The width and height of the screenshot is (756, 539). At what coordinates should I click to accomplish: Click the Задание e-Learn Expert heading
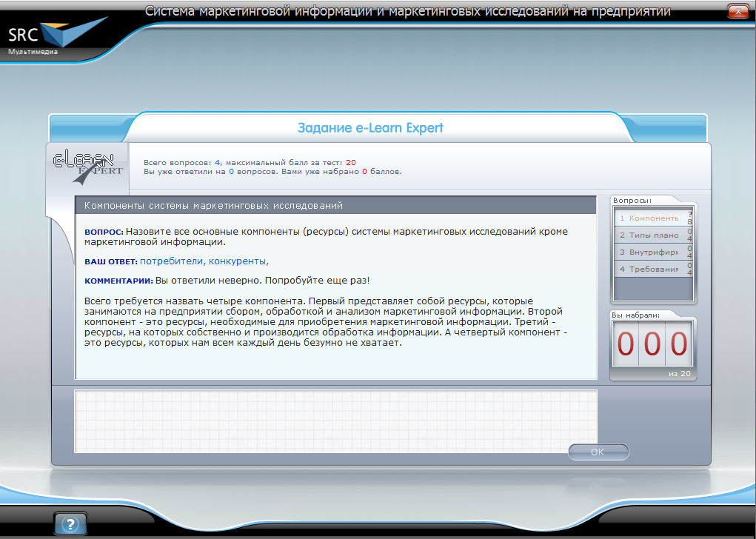(369, 128)
